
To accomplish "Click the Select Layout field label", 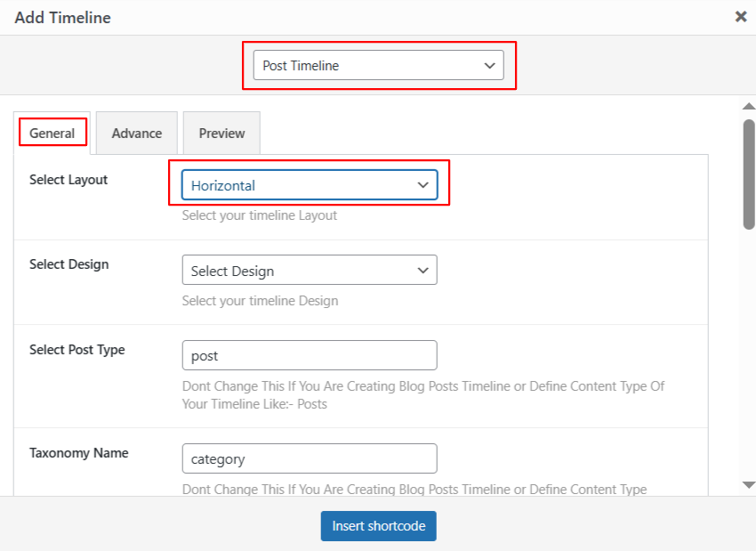I will pos(68,180).
